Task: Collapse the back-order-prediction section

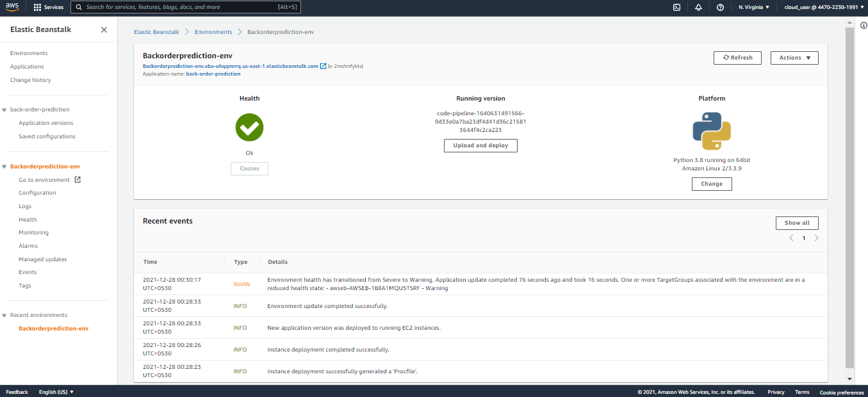Action: click(x=4, y=109)
